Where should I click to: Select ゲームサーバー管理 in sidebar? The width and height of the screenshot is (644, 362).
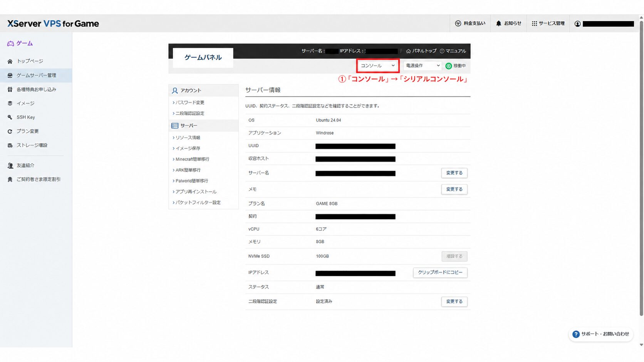coord(36,75)
